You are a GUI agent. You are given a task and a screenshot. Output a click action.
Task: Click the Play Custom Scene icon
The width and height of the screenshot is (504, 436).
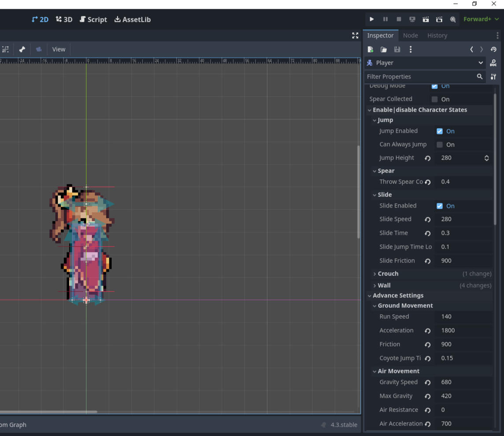tap(439, 19)
